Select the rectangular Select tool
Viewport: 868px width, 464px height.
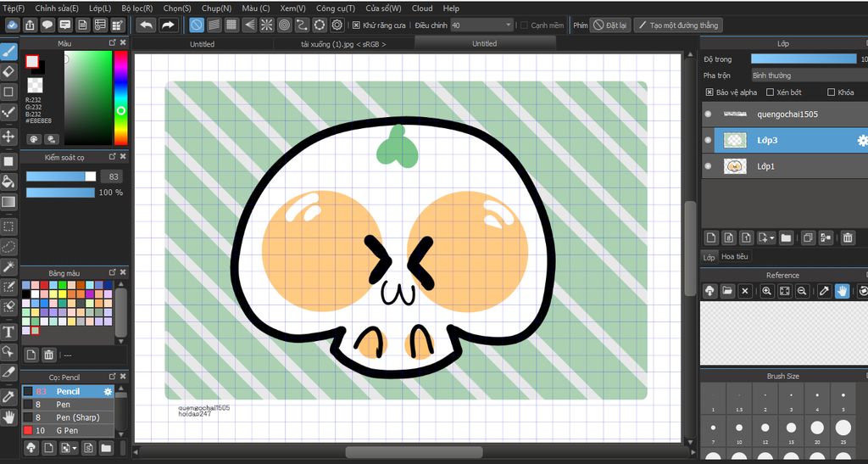coord(8,226)
